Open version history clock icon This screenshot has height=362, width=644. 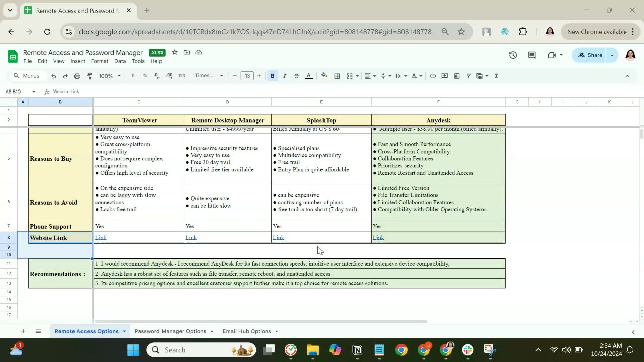[x=513, y=55]
